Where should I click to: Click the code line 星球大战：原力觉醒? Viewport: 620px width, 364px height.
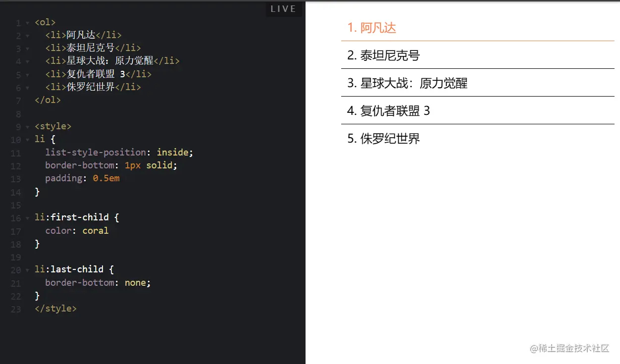[112, 61]
